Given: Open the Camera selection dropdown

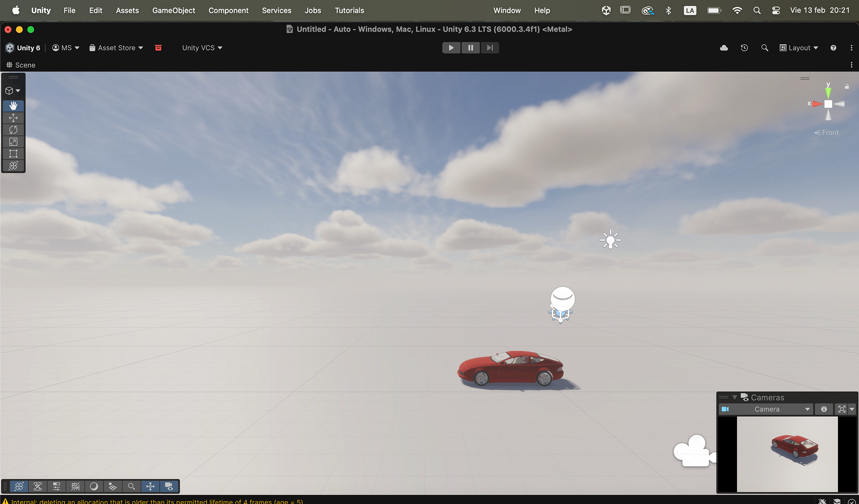Looking at the screenshot, I should coord(767,409).
